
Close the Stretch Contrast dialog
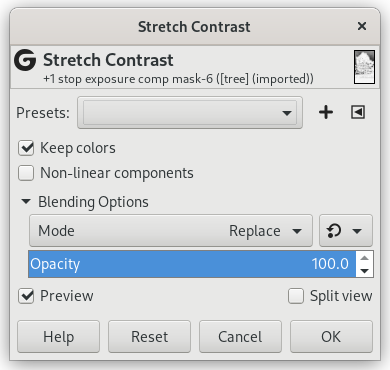tap(362, 26)
